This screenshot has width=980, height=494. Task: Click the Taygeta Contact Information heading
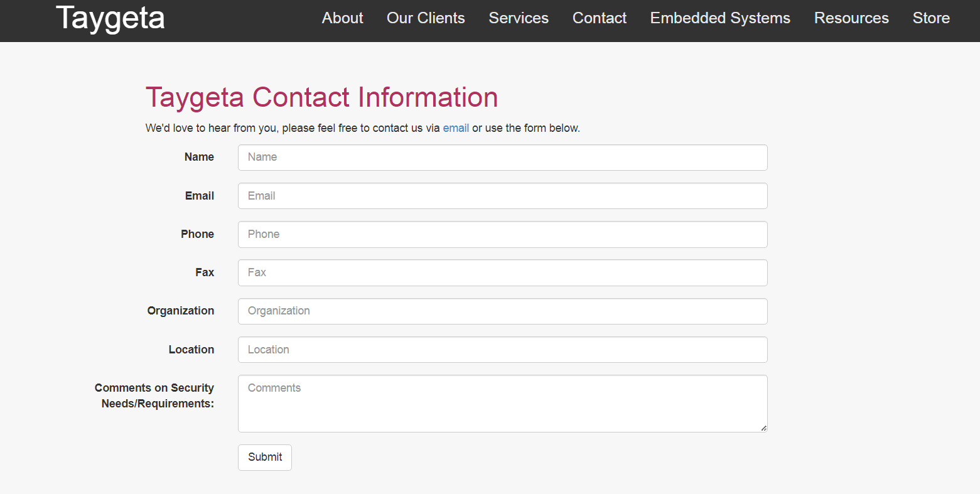(321, 97)
